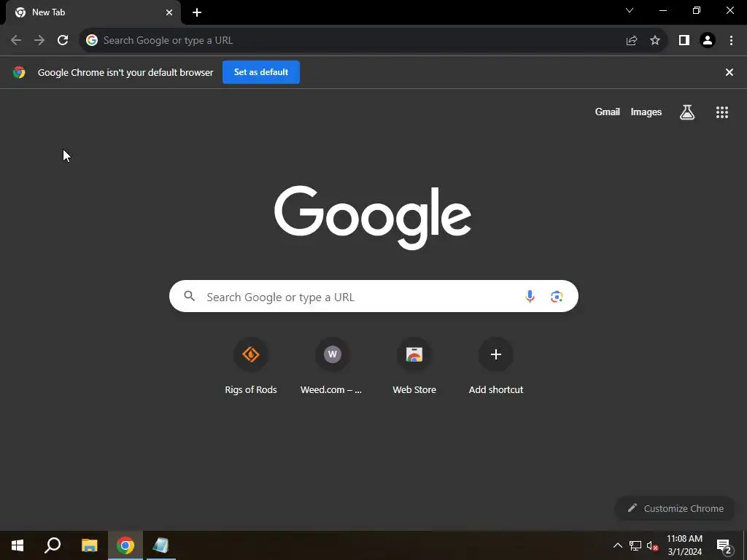The width and height of the screenshot is (747, 560).
Task: Dismiss the default browser notification bar
Action: (729, 72)
